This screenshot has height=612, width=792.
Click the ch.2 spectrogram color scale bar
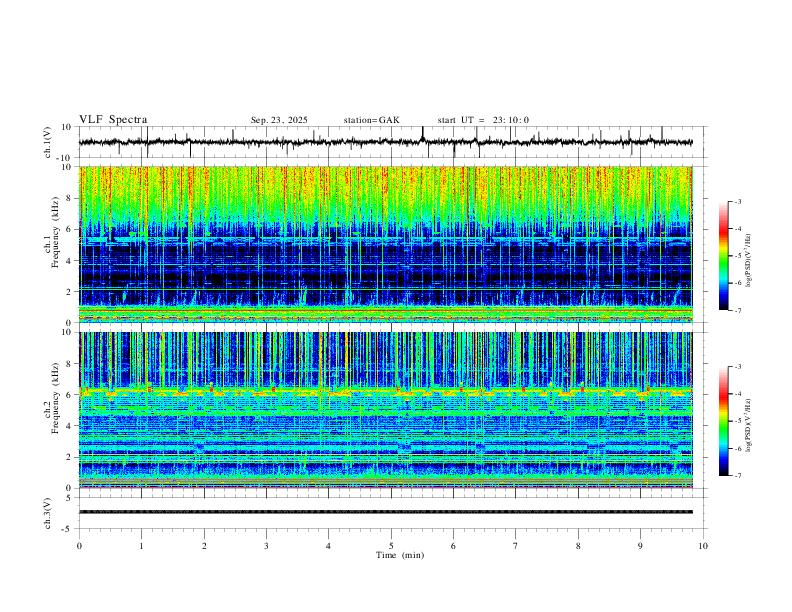723,421
